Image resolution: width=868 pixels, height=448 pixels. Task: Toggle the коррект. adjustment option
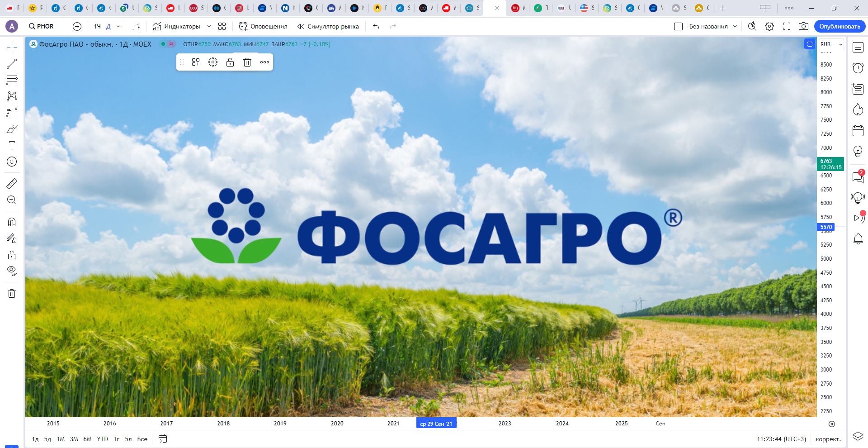point(828,439)
